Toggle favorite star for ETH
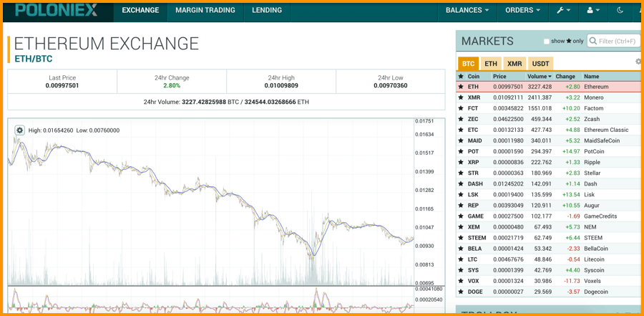The image size is (644, 316). 461,87
